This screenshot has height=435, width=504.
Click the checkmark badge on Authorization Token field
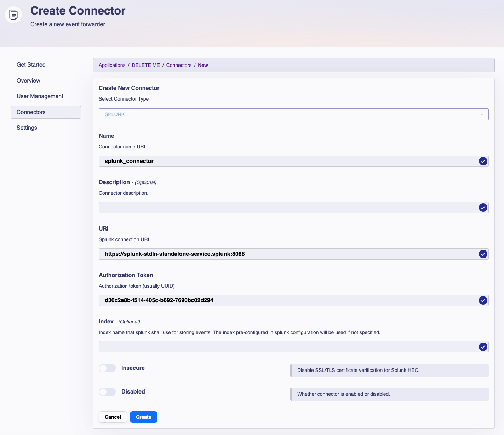click(483, 300)
